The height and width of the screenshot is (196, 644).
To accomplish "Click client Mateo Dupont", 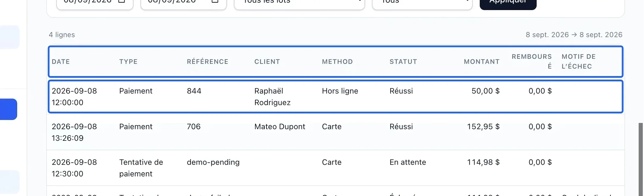I will (280, 127).
